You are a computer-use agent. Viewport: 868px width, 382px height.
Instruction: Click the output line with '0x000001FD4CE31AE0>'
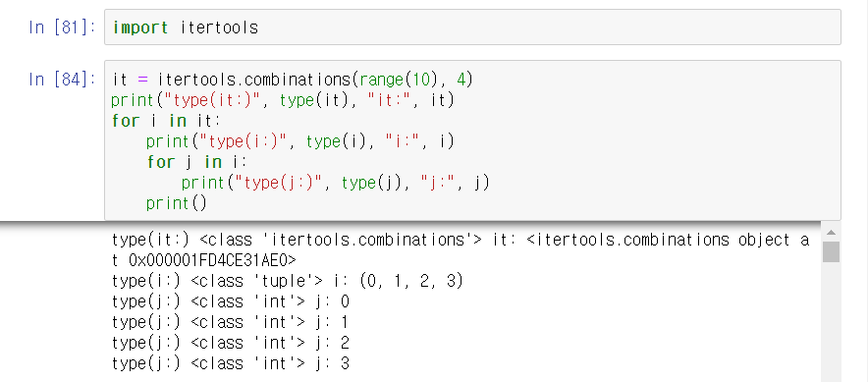click(x=204, y=260)
